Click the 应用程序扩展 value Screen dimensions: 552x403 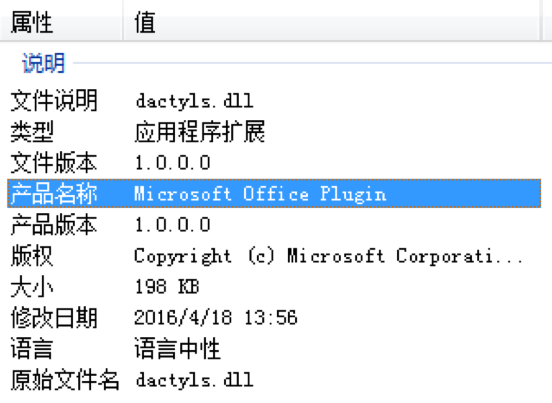pyautogui.click(x=200, y=132)
